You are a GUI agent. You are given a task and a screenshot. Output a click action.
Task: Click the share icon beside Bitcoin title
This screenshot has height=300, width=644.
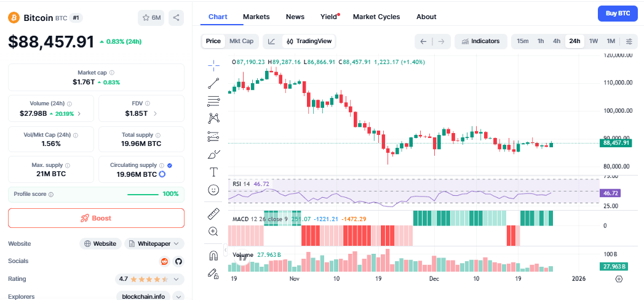(x=177, y=18)
